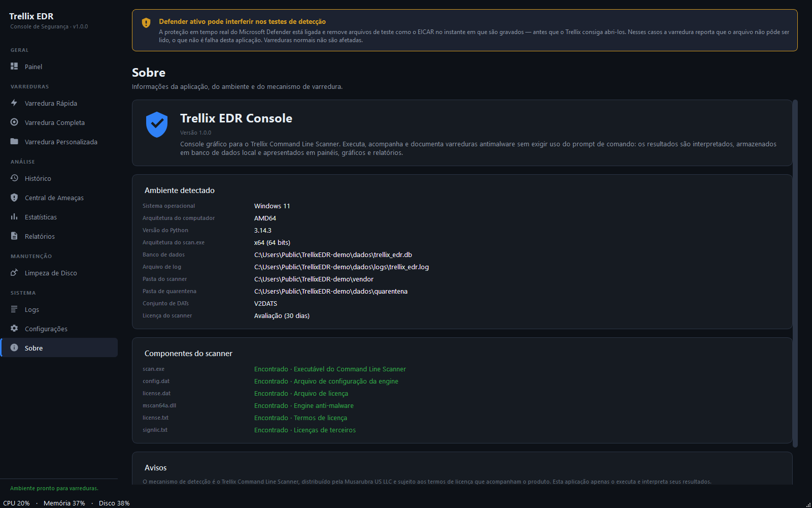This screenshot has width=812, height=508.
Task: Click the Sobre info icon
Action: pyautogui.click(x=14, y=347)
